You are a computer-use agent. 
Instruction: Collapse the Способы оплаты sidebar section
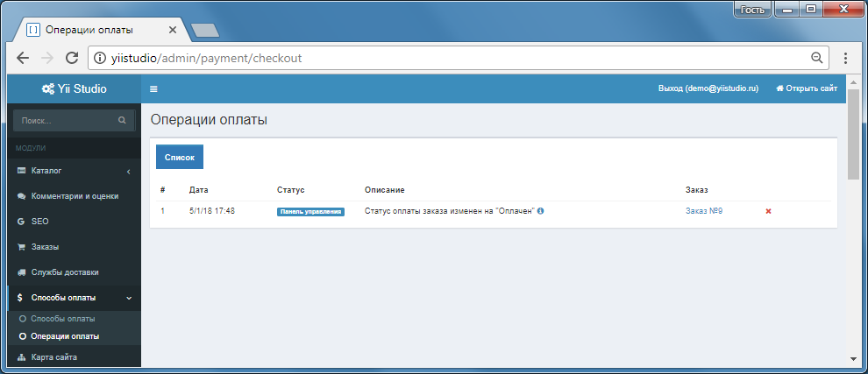(75, 298)
